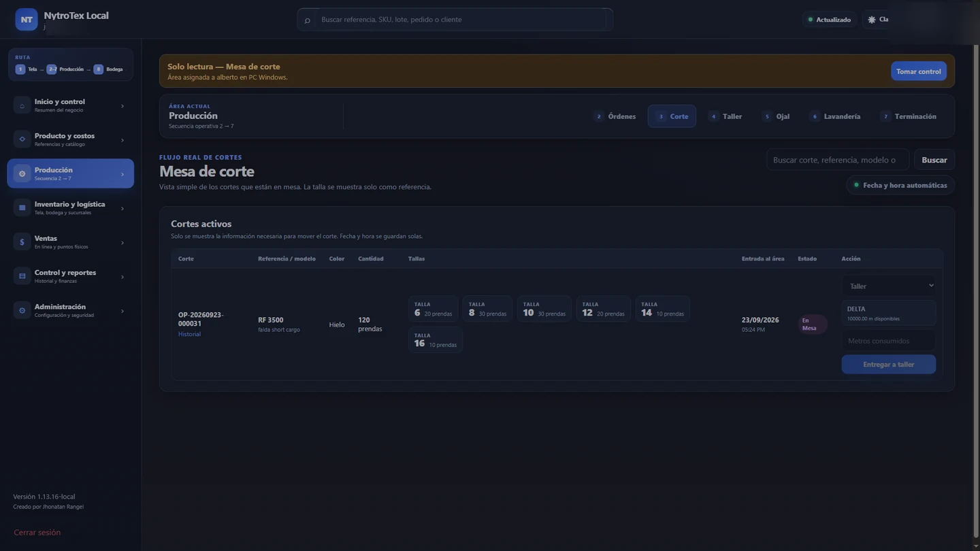This screenshot has height=551, width=980.
Task: Open the Taller action dropdown
Action: coord(888,286)
